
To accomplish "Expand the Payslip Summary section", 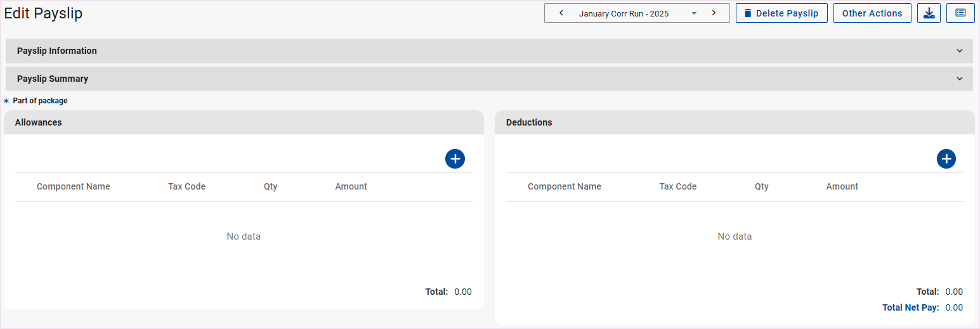I will pyautogui.click(x=488, y=79).
